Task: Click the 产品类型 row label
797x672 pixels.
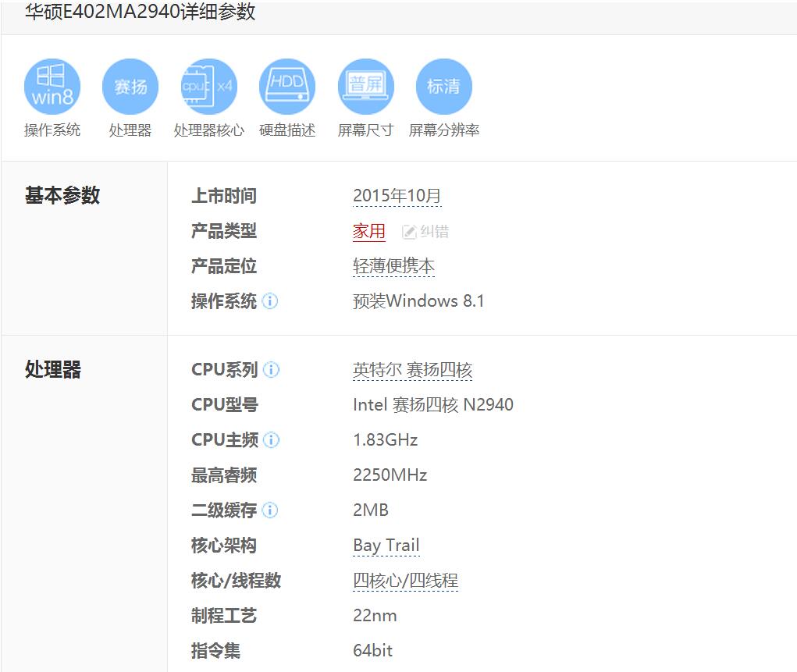Action: (224, 231)
